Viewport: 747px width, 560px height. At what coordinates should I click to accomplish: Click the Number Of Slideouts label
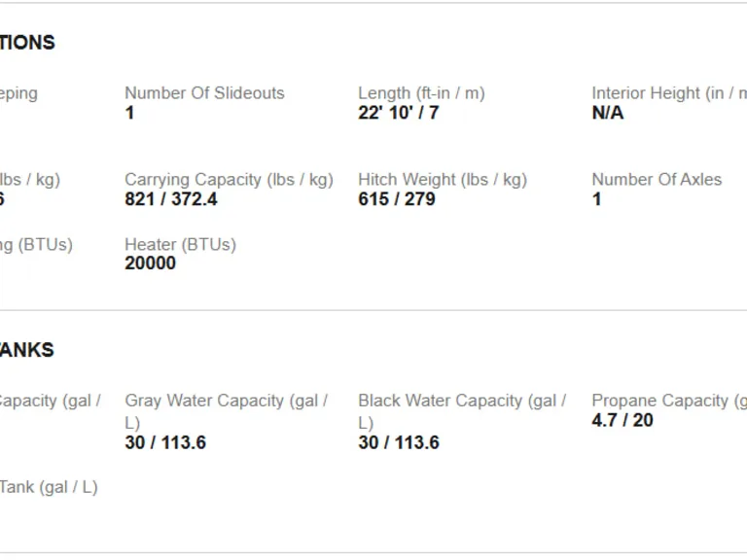tap(204, 93)
